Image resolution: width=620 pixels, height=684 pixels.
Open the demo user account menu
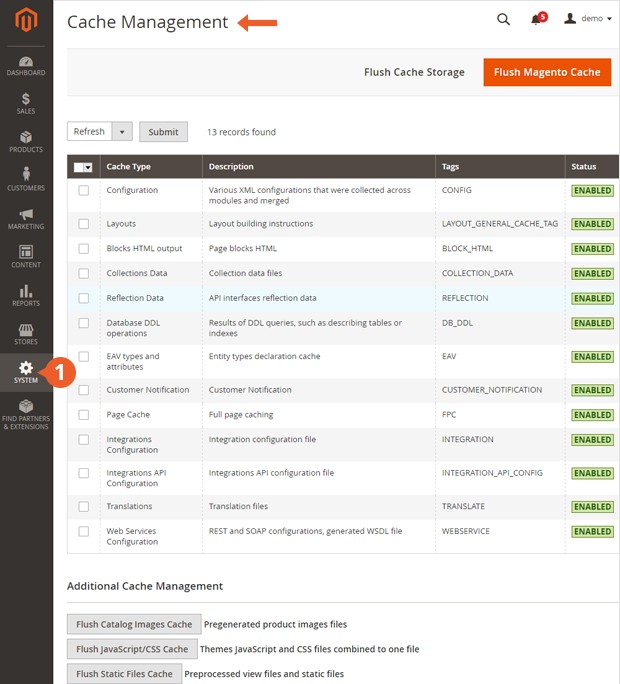click(x=588, y=18)
